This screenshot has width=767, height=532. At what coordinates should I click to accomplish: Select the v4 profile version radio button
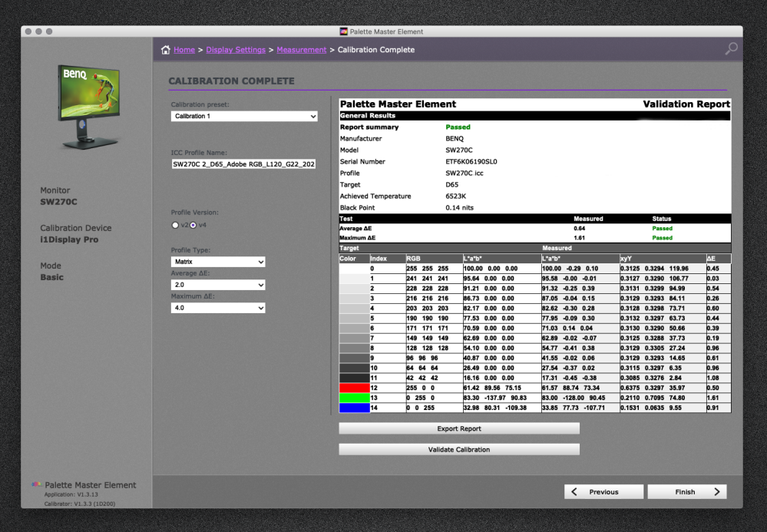point(193,225)
